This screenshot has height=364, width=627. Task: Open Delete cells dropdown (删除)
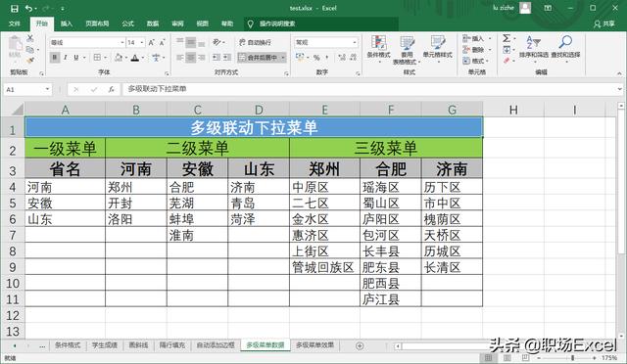[x=477, y=50]
